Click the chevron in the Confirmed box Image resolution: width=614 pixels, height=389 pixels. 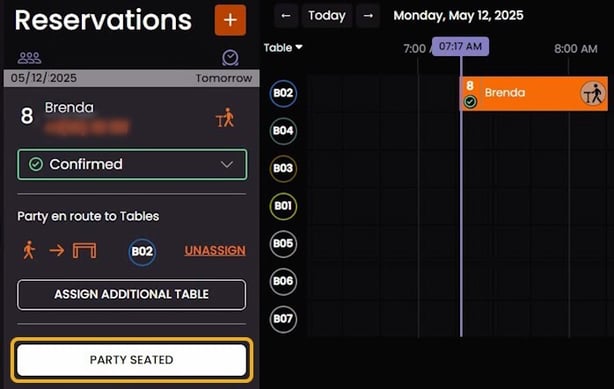227,165
